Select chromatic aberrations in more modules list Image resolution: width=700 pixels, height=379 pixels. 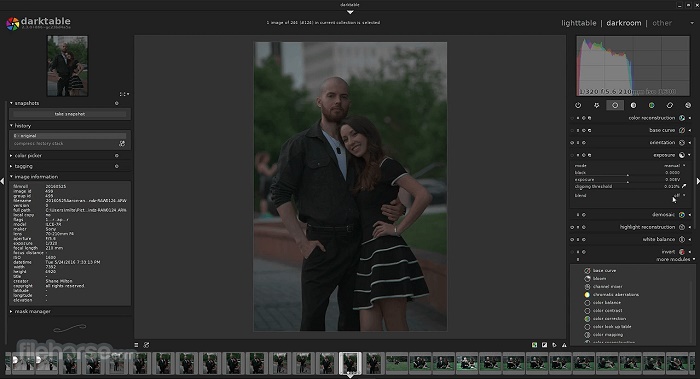point(616,295)
